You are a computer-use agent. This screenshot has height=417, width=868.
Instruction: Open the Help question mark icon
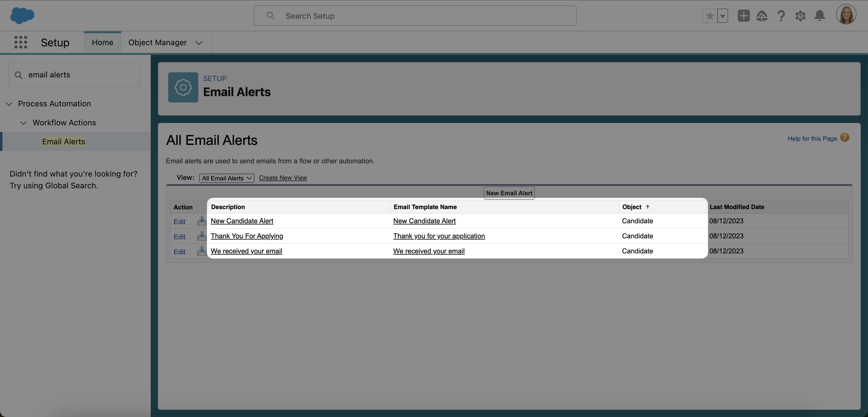(781, 16)
